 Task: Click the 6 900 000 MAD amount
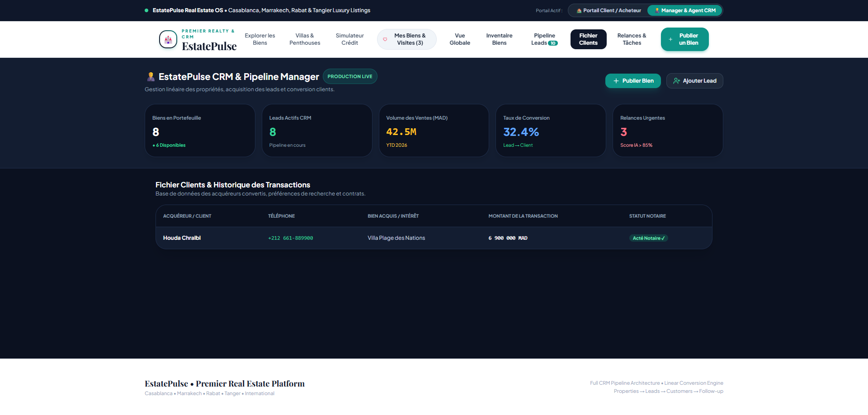coord(508,238)
